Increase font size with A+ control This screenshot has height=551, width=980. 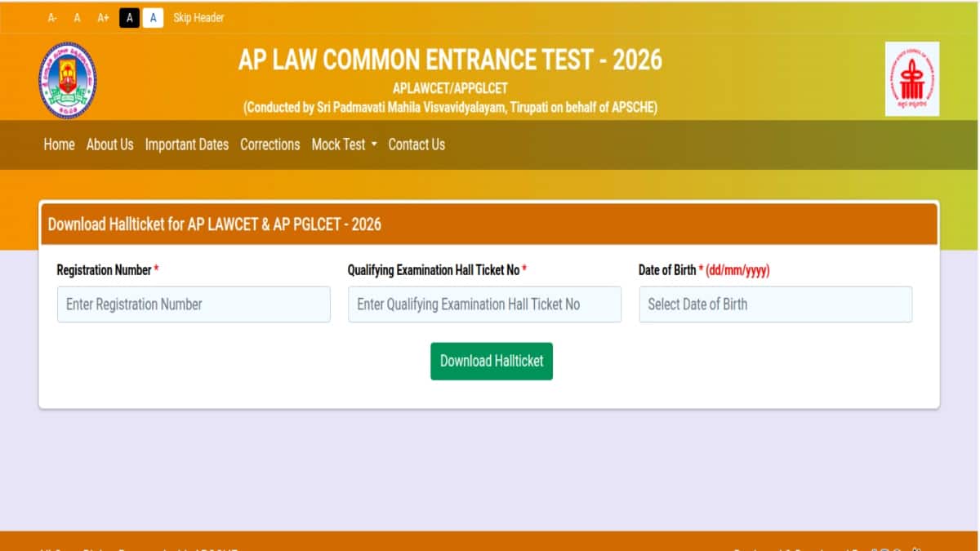(x=103, y=18)
